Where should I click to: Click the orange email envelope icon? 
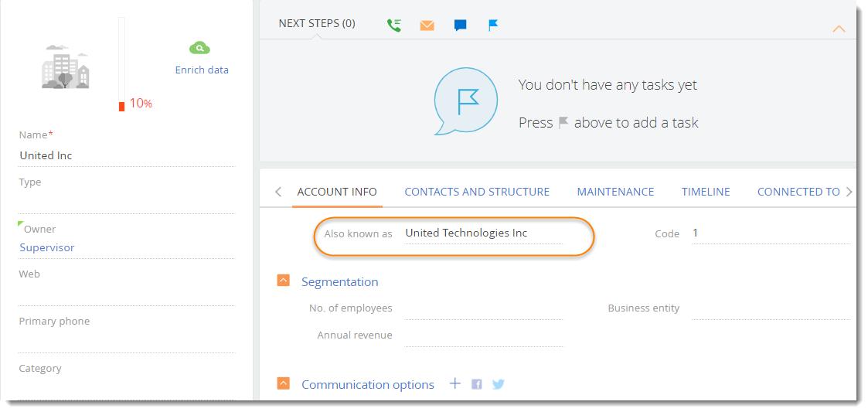427,26
